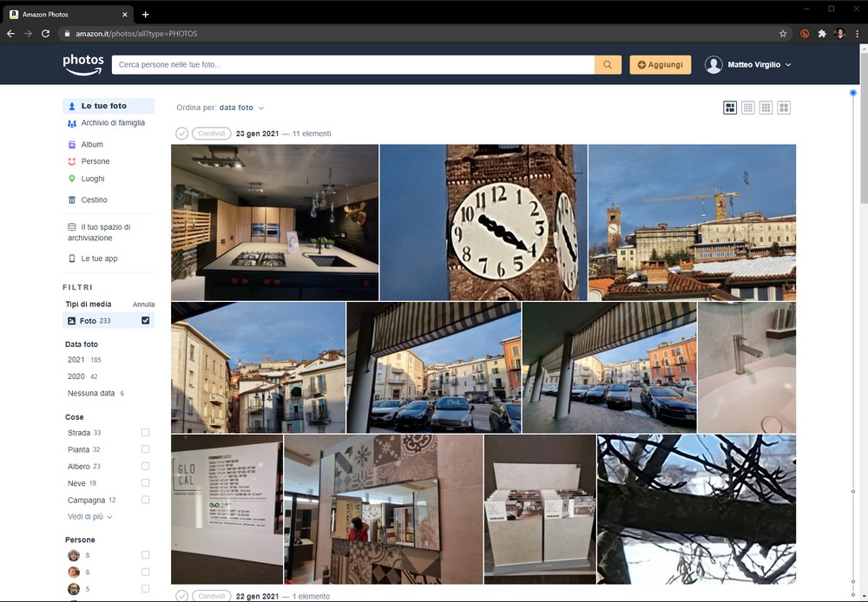This screenshot has width=868, height=602.
Task: Select all photos from 23 gen 2021
Action: pyautogui.click(x=181, y=134)
